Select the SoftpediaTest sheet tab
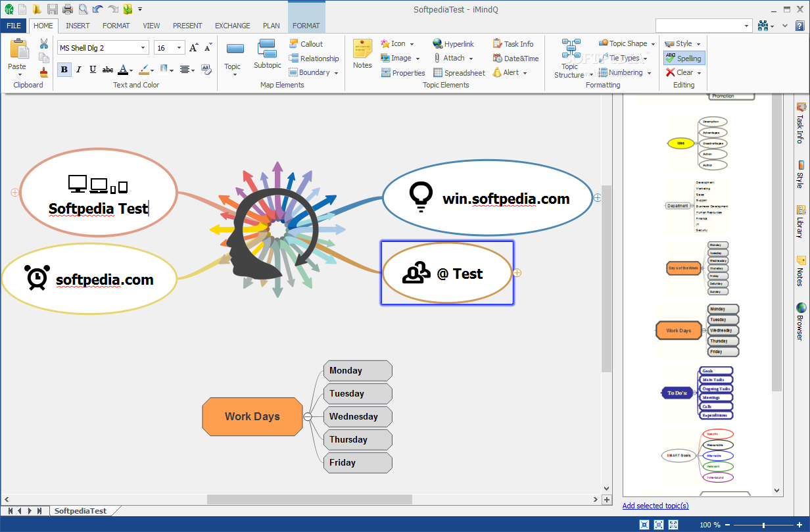Screen dimensions: 810x532 [x=80, y=511]
